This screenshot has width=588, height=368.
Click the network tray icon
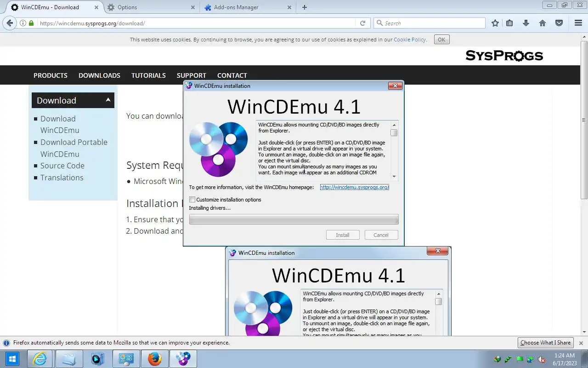click(531, 359)
